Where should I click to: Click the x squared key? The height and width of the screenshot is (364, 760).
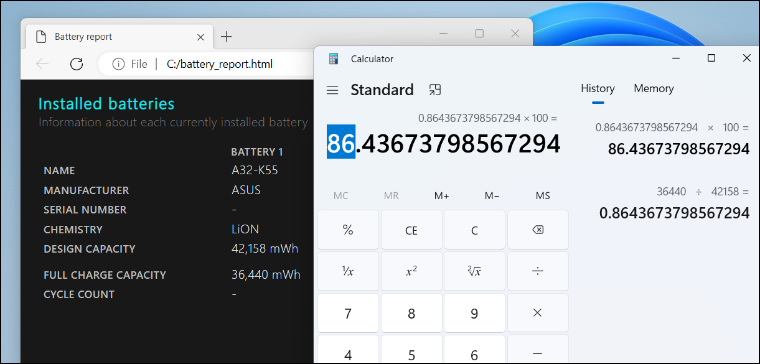412,271
